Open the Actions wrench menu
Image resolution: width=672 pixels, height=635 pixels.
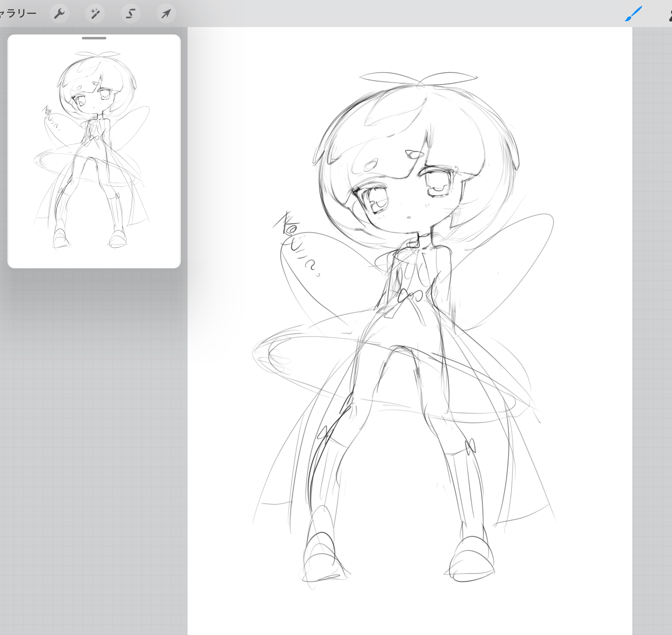click(59, 14)
